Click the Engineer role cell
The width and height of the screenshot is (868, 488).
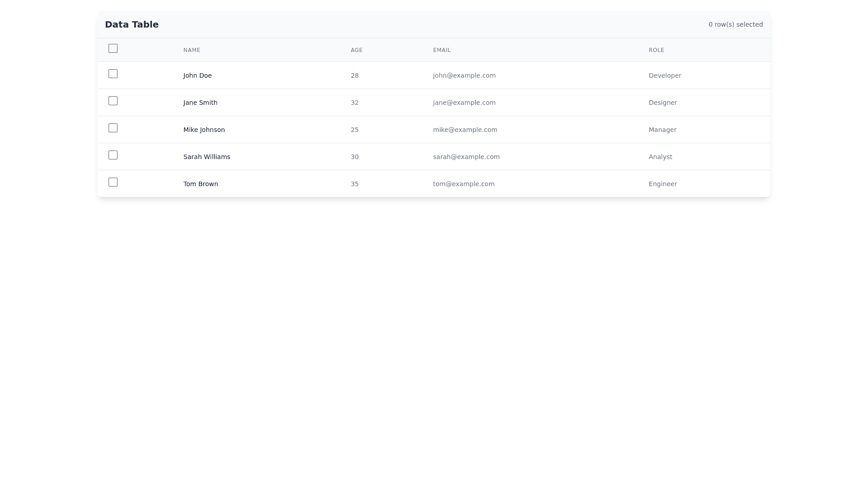pyautogui.click(x=662, y=184)
